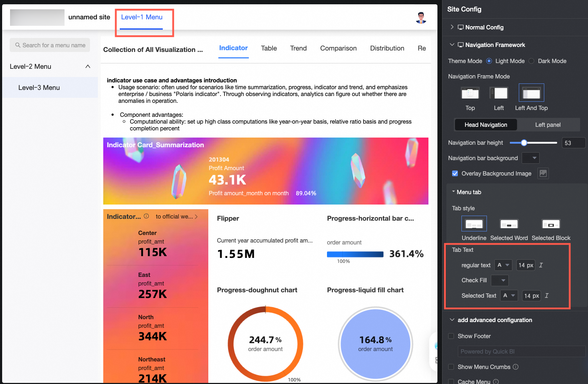Enable the Show Menu Crumbs checkbox
Viewport: 588px width, 384px height.
coord(451,367)
